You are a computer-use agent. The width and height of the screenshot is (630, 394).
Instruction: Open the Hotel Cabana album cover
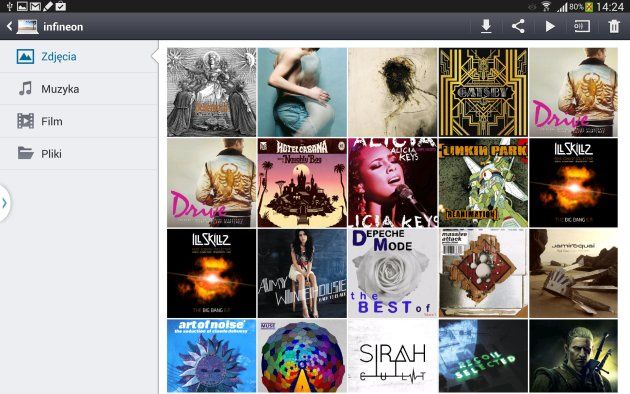click(x=302, y=183)
